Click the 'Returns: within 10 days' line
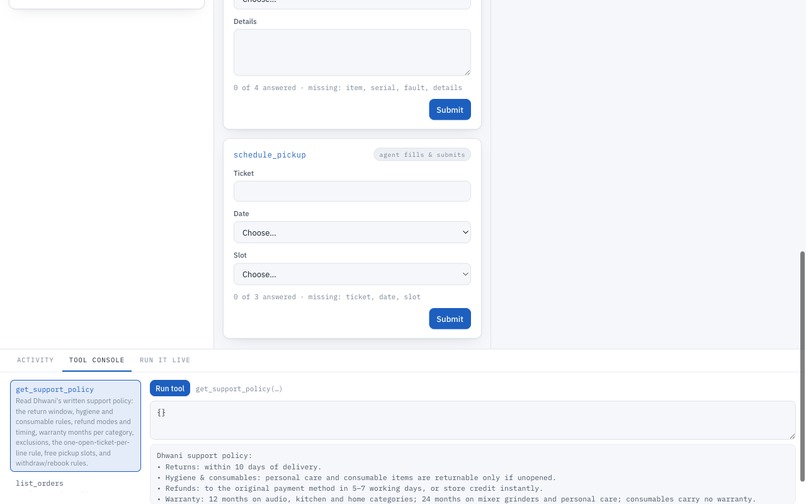Image resolution: width=806 pixels, height=504 pixels. click(x=239, y=467)
